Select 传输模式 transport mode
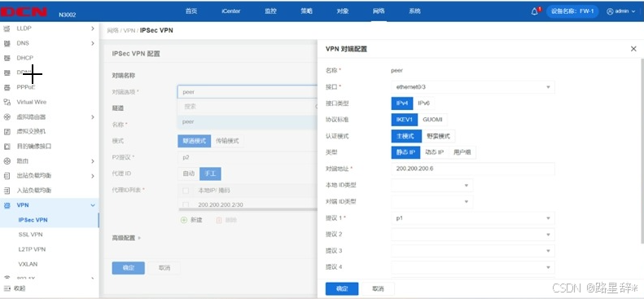Screen dimensions: 644x299 coord(227,141)
